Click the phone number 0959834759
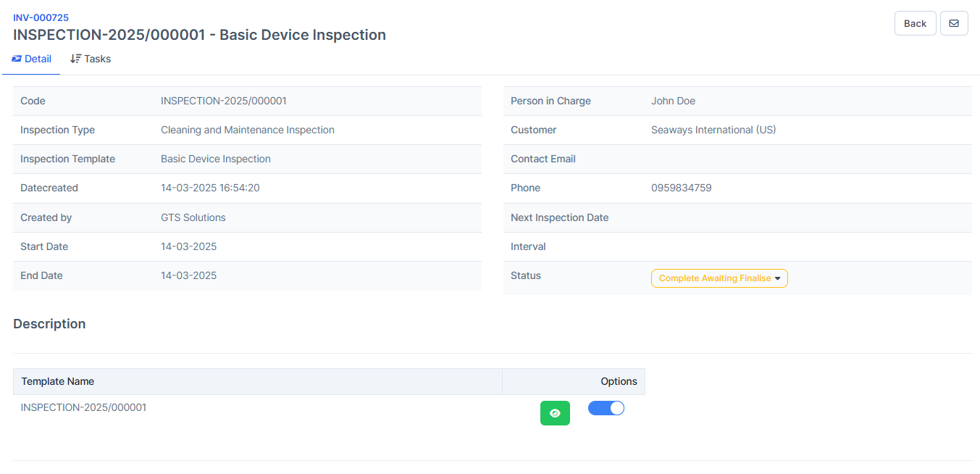The image size is (980, 474). (x=681, y=188)
